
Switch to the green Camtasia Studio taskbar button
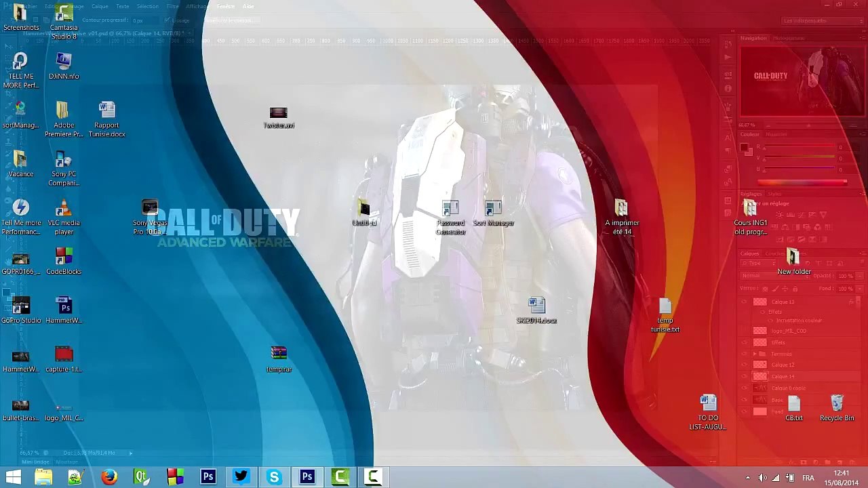pyautogui.click(x=340, y=477)
